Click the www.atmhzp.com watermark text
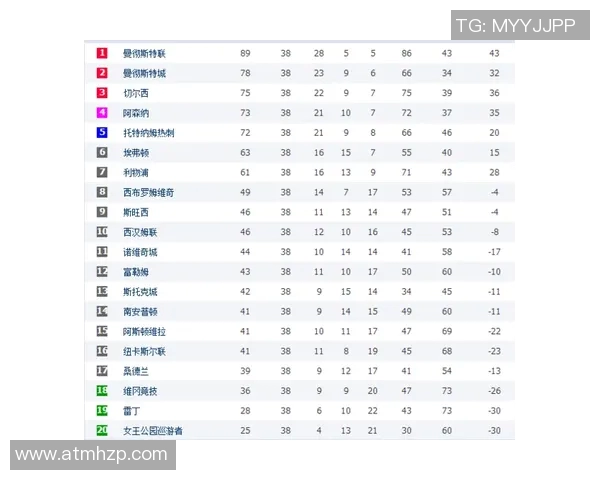This screenshot has width=600, height=480. point(92,455)
